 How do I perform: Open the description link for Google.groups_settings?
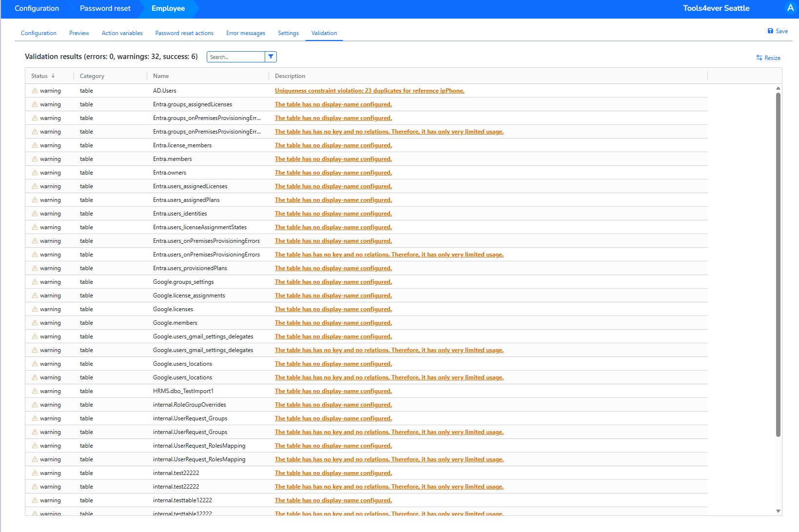(333, 282)
